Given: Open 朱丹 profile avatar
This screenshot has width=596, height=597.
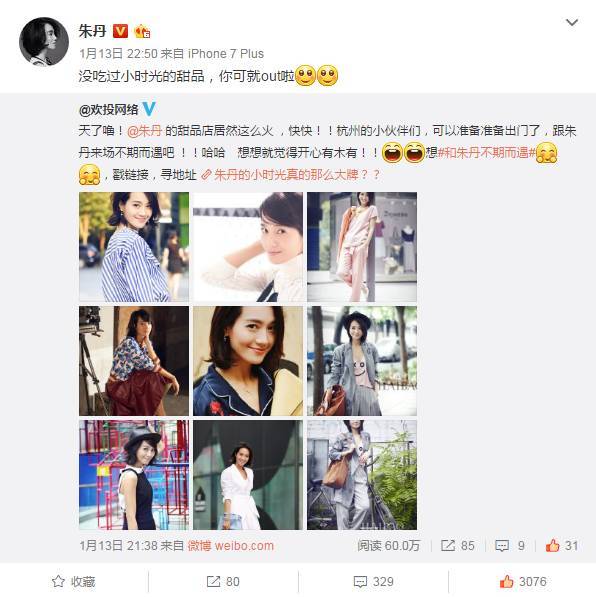Looking at the screenshot, I should (x=44, y=42).
